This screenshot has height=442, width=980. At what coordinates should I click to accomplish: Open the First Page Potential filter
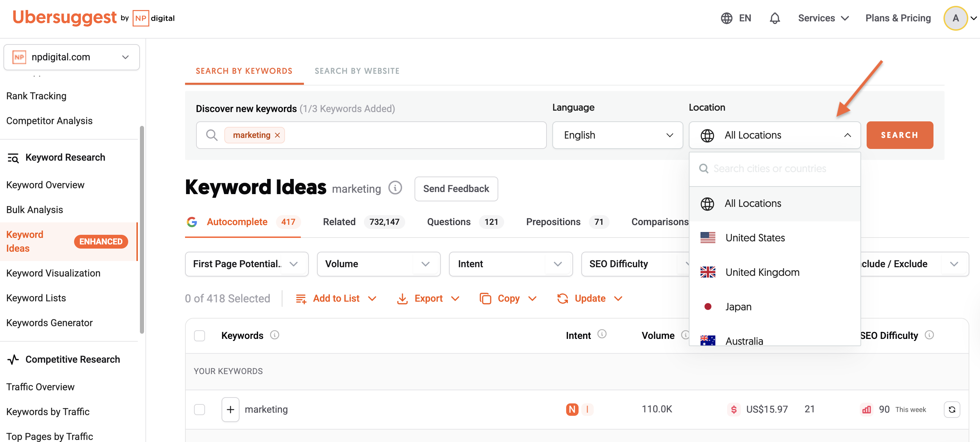pyautogui.click(x=246, y=264)
